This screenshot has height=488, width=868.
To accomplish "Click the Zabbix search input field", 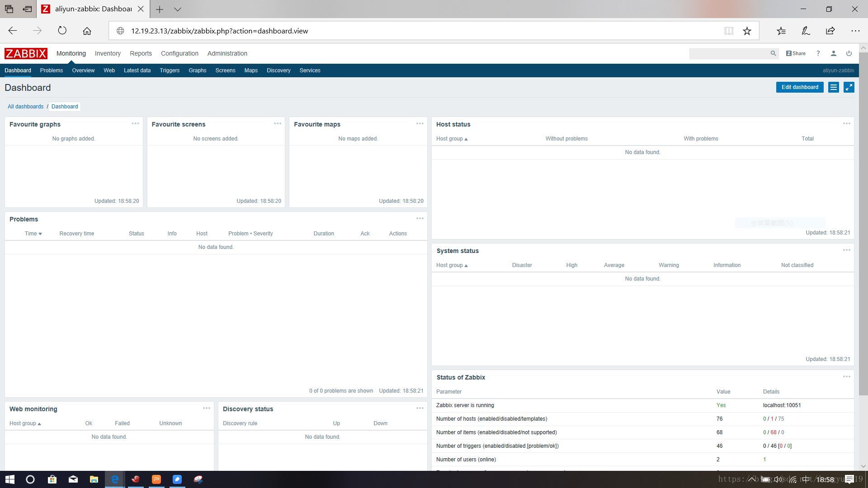I will (729, 53).
